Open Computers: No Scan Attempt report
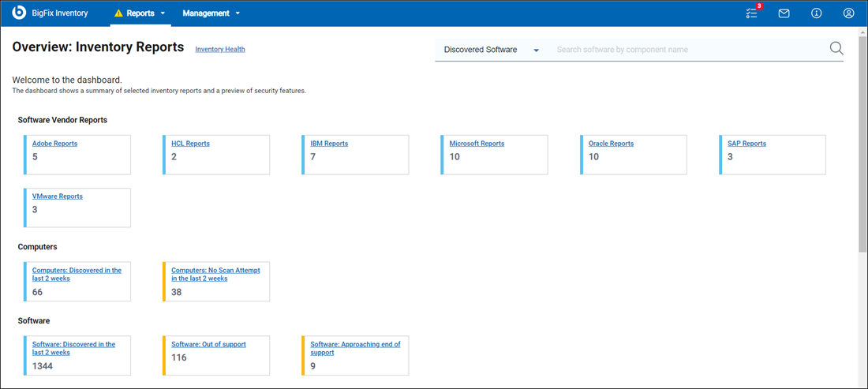The image size is (868, 389). point(215,274)
